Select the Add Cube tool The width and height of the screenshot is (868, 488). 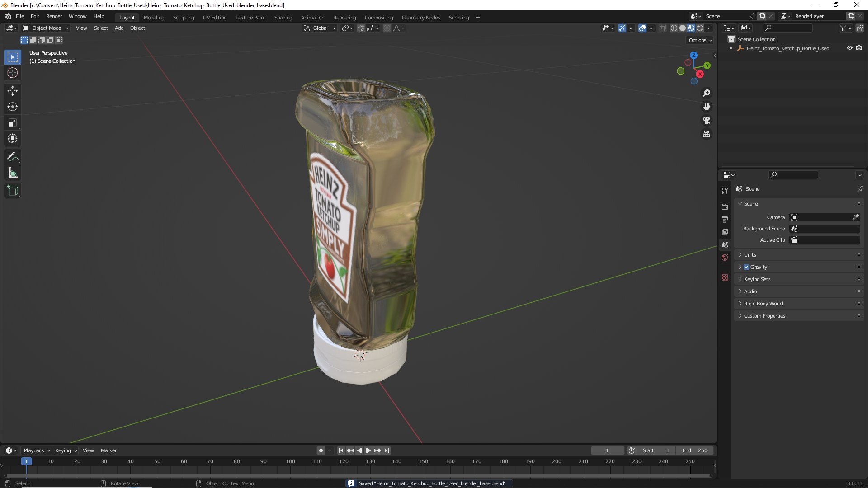point(13,191)
